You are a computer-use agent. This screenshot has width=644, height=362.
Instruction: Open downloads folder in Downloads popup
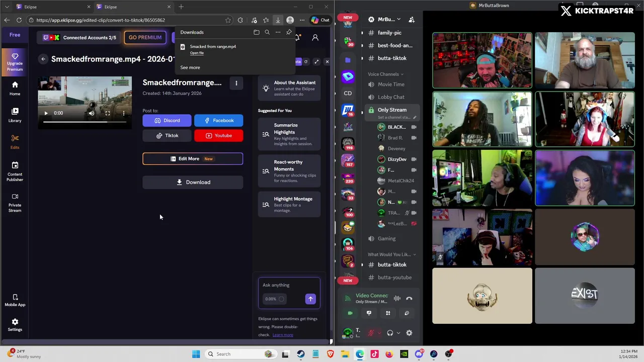click(257, 32)
